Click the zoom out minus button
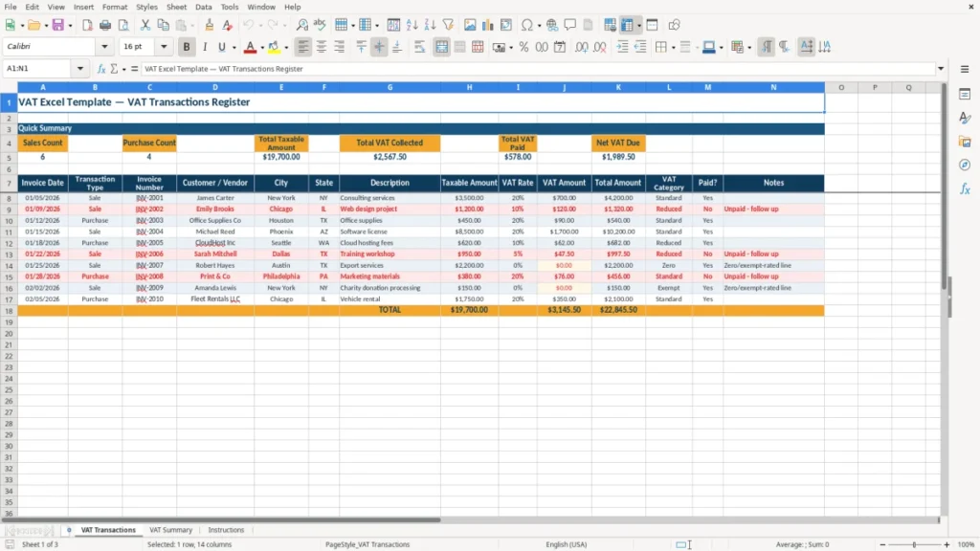The width and height of the screenshot is (980, 551). click(x=882, y=544)
